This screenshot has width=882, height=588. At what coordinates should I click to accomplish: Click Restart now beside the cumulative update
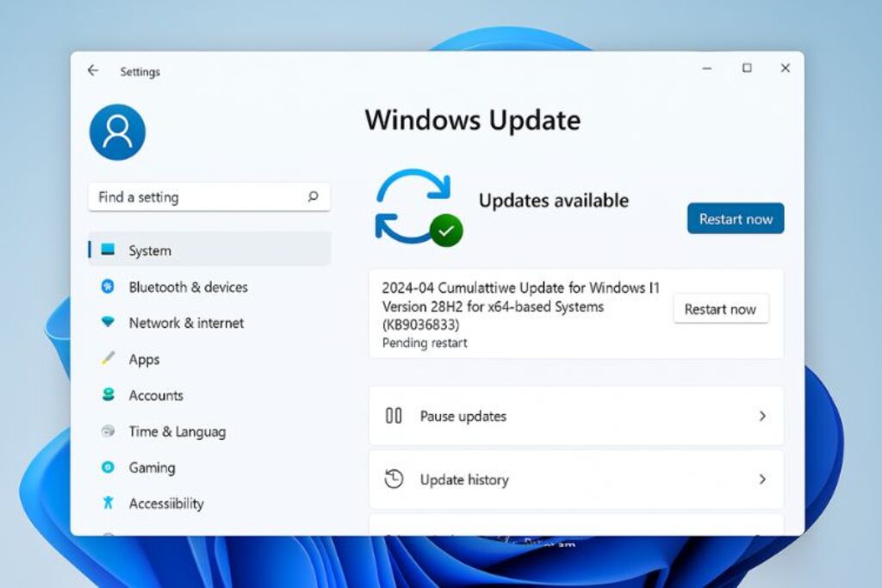click(720, 308)
